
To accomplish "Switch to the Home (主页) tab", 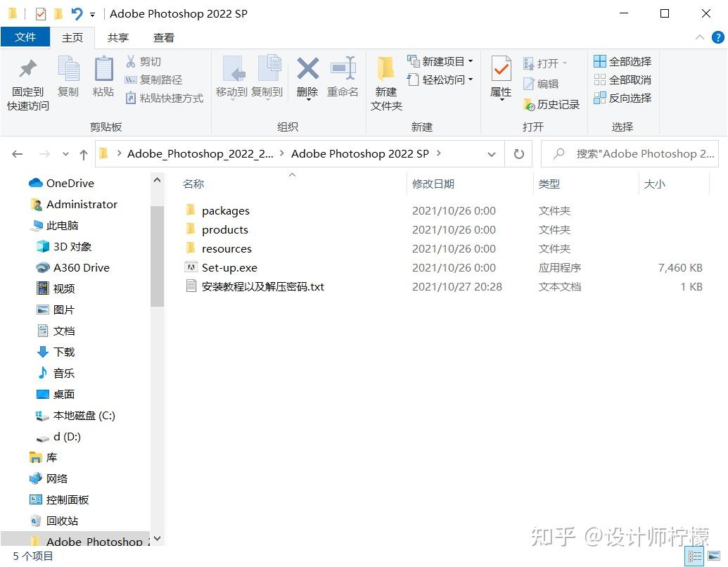I will click(x=72, y=37).
